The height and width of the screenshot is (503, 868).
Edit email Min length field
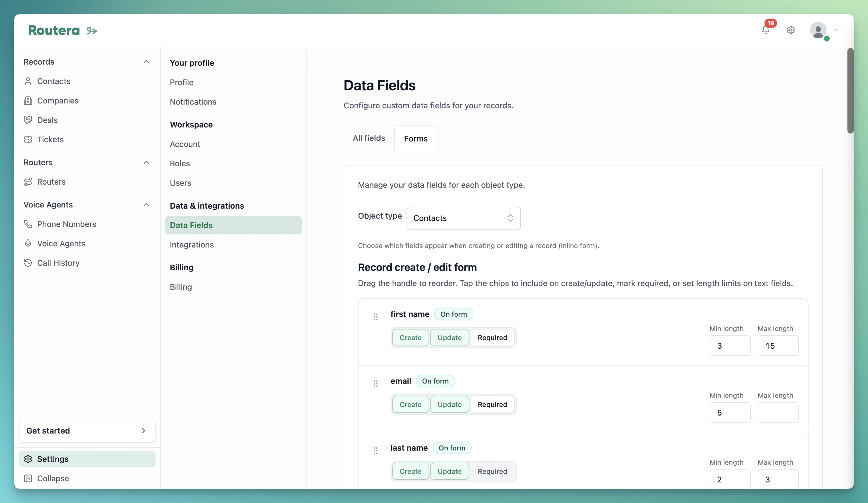point(730,412)
